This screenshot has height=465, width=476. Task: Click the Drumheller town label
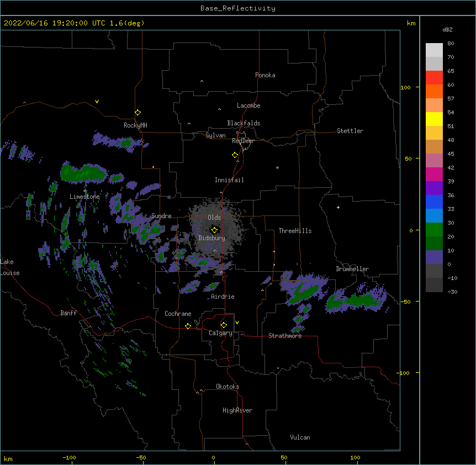(352, 269)
